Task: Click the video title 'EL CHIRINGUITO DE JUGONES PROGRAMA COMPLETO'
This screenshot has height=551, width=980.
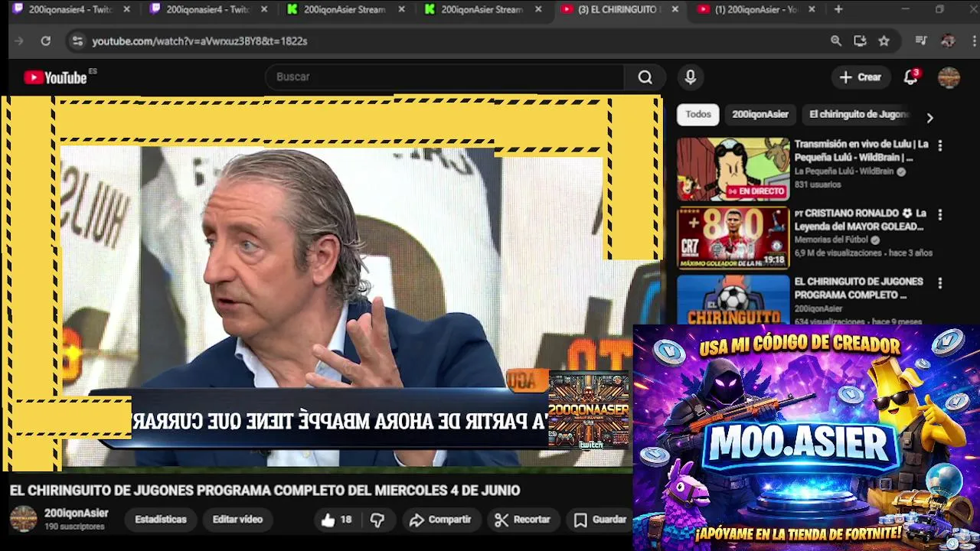Action: pyautogui.click(x=265, y=491)
